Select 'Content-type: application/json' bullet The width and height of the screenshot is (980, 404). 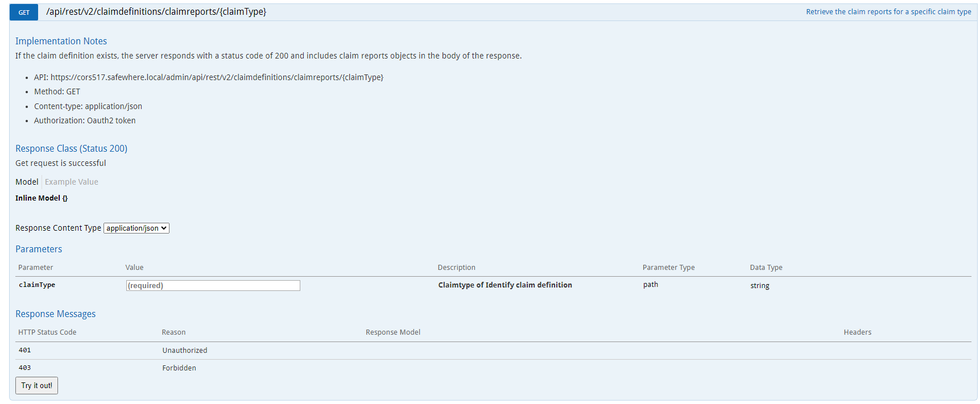(88, 106)
